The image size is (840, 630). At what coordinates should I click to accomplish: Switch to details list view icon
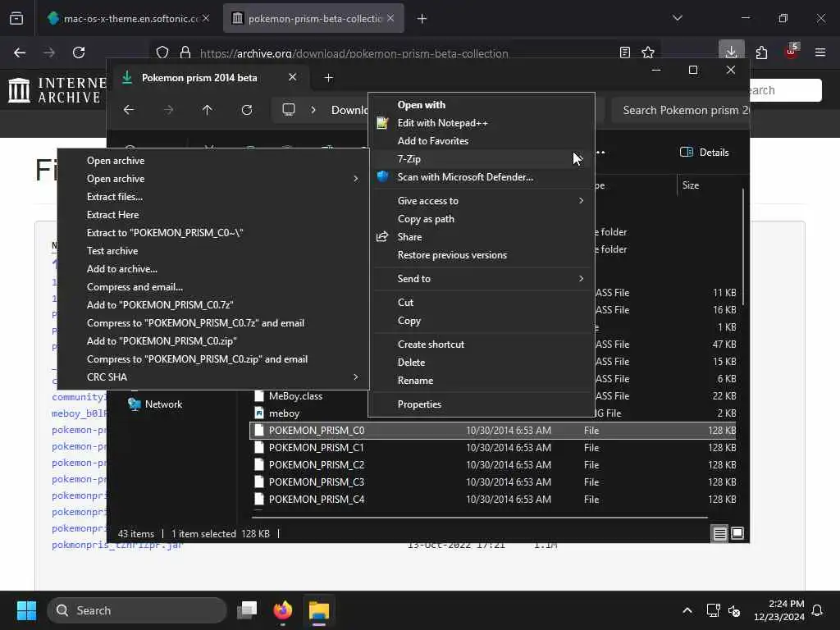(719, 533)
